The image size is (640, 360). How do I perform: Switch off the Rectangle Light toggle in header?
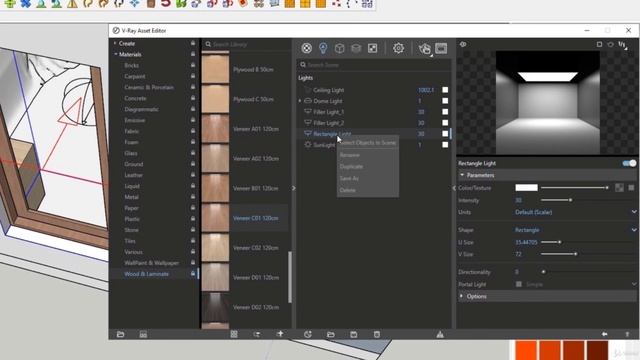pos(629,163)
